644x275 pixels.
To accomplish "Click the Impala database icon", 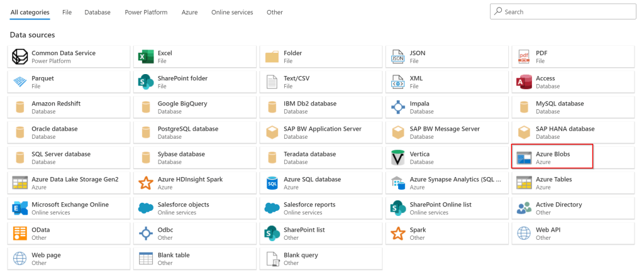I will [397, 107].
